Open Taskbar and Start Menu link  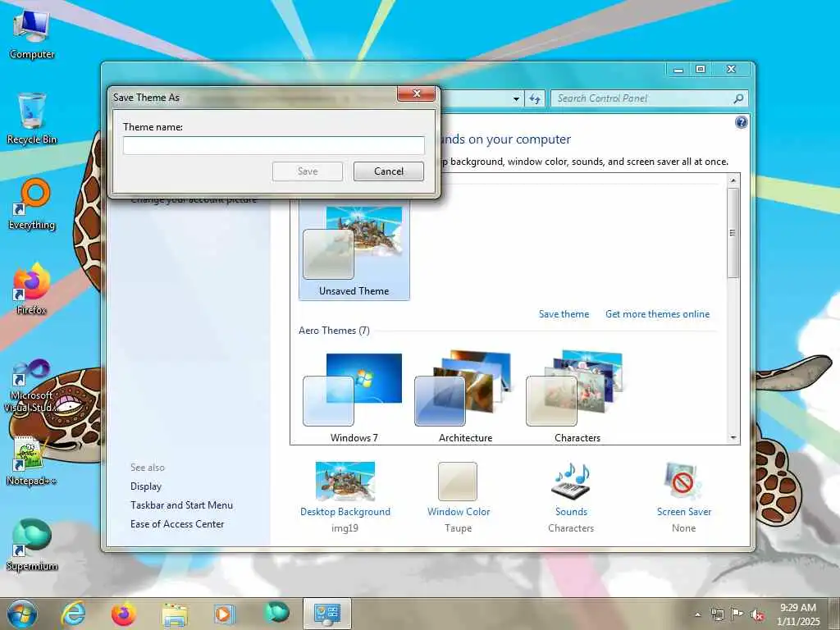coord(181,505)
